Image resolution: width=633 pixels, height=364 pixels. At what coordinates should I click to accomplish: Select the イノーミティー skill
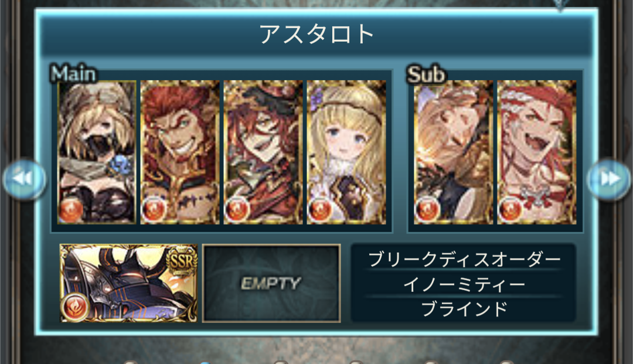tap(464, 285)
